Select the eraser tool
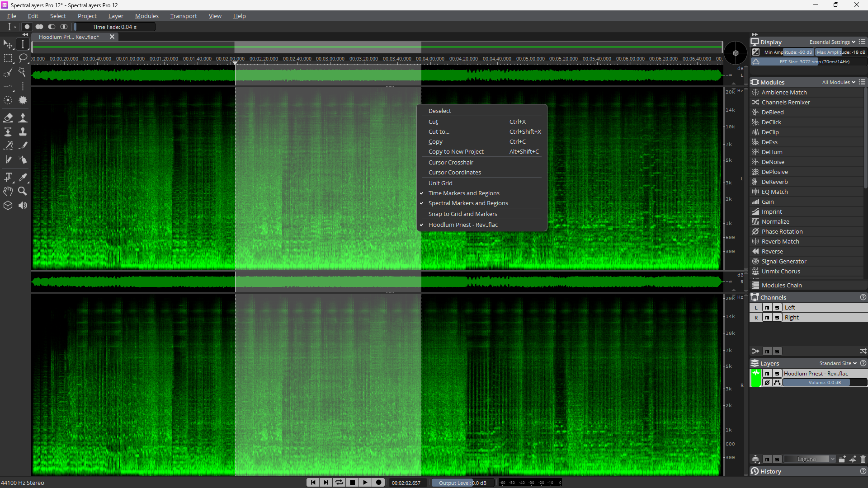The width and height of the screenshot is (868, 488). click(x=8, y=118)
